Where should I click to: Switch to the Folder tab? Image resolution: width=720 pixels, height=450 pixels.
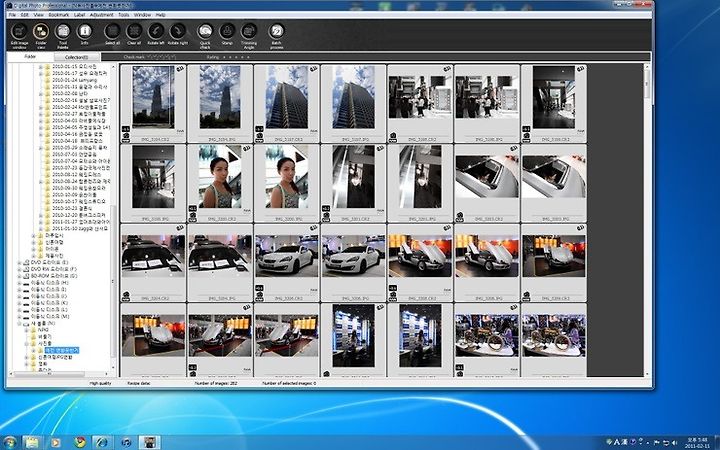click(x=30, y=56)
